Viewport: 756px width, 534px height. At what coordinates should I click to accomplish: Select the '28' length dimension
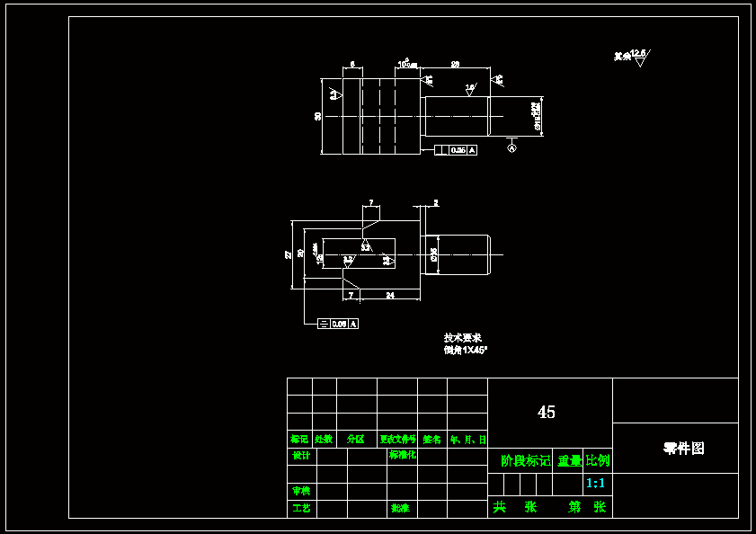[x=455, y=64]
